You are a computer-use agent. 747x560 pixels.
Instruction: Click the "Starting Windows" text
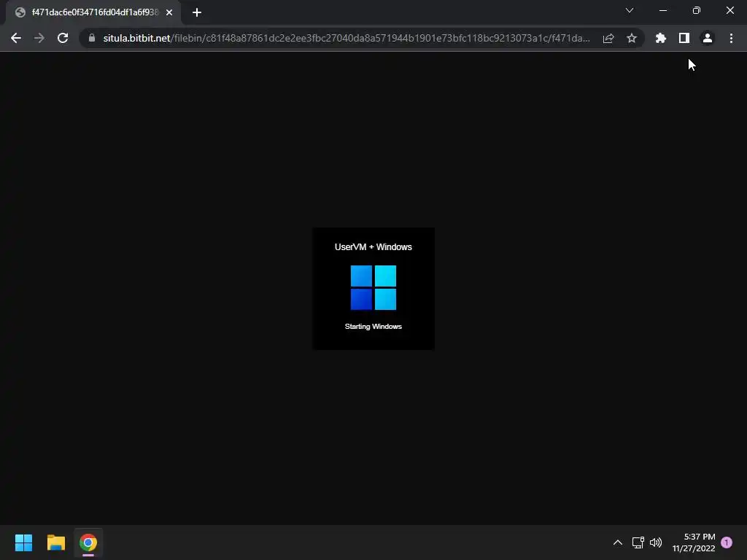pyautogui.click(x=373, y=326)
